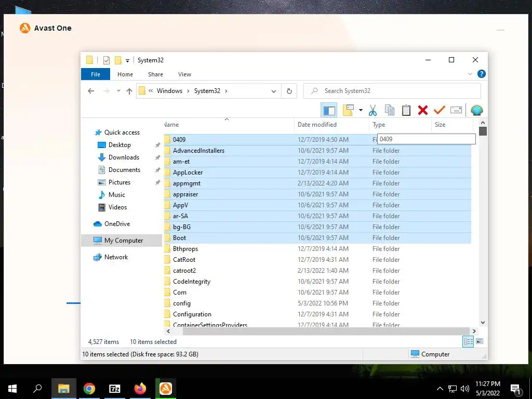Viewport: 532px width, 399px height.
Task: Click the System32 breadcrumb segment
Action: [207, 91]
